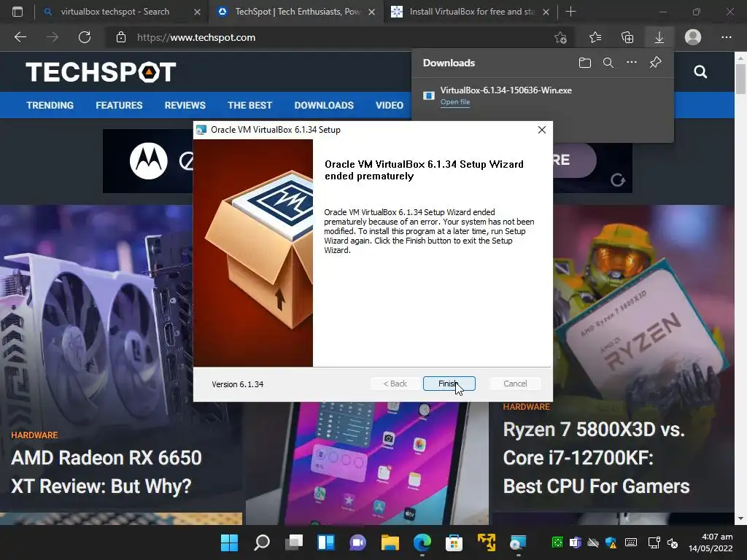Open Ryzen 7 5800X3D vs Core i7 article
This screenshot has width=747, height=560.
point(597,458)
